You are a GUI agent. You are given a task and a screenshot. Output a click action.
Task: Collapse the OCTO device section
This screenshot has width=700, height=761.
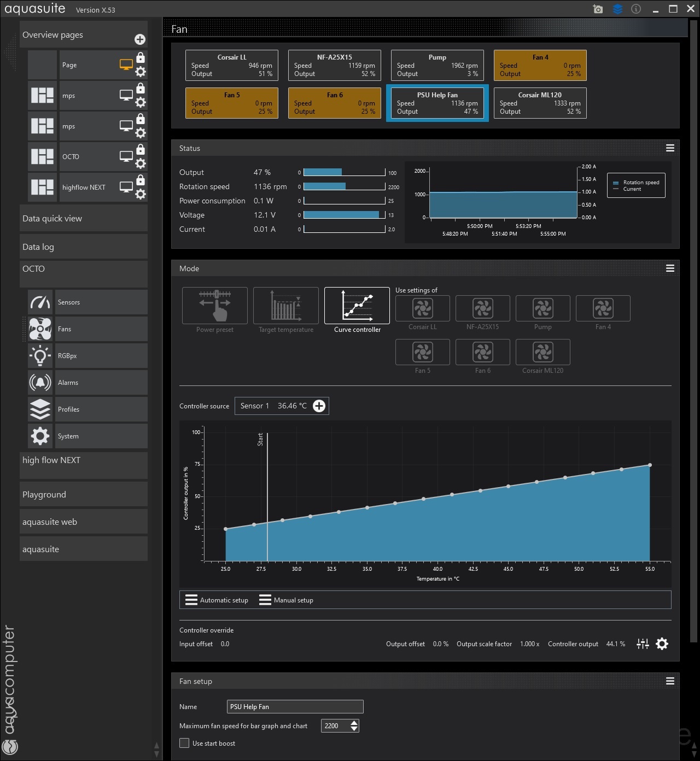(x=84, y=274)
